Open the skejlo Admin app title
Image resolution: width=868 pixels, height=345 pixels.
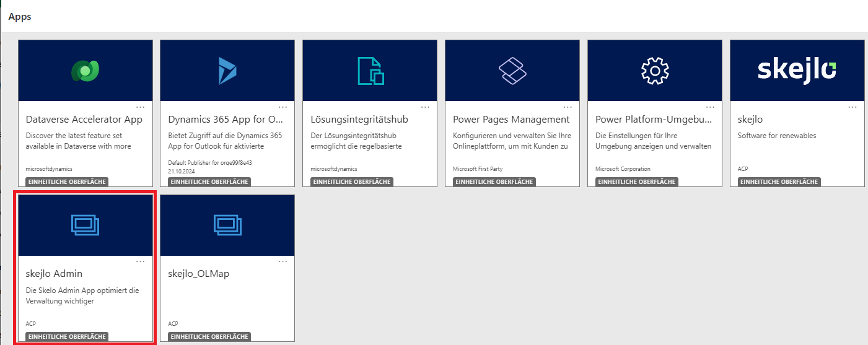click(54, 274)
